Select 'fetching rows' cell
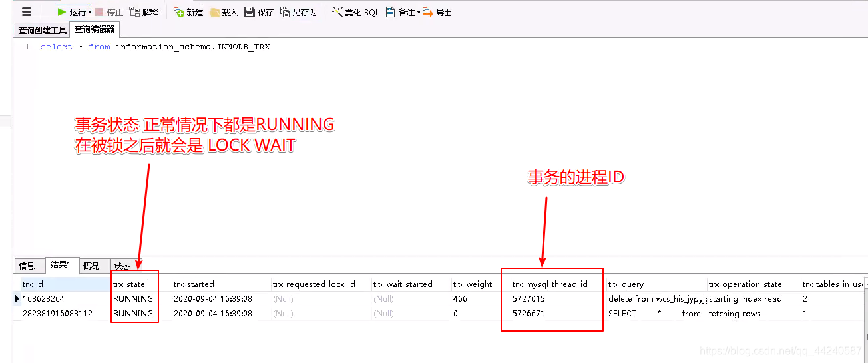This screenshot has width=868, height=363. pyautogui.click(x=753, y=314)
